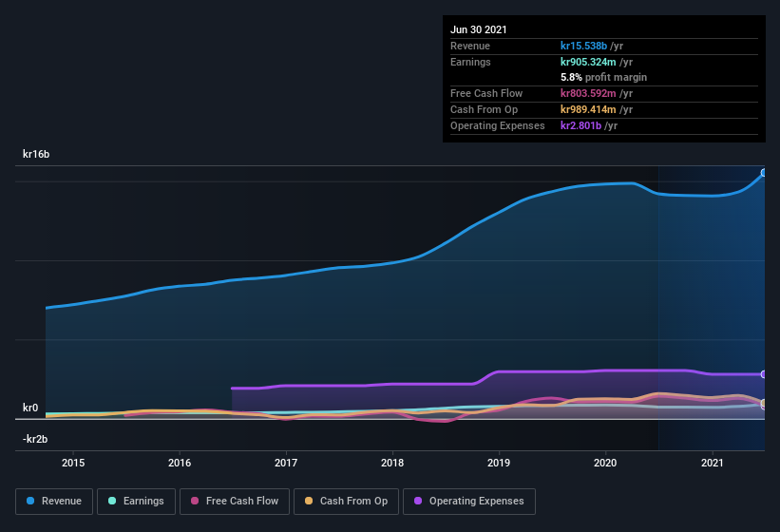Click the 2017 x-axis label

tap(286, 463)
